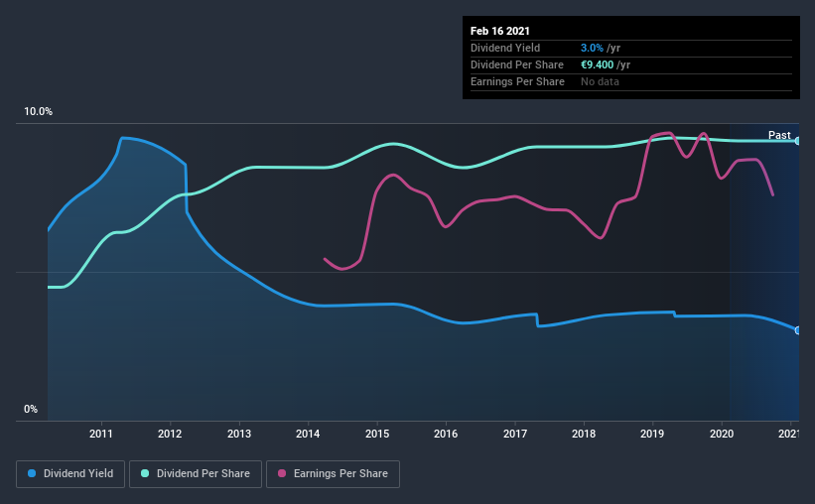Image resolution: width=815 pixels, height=504 pixels.
Task: Select the teal dividend per share endpoint marker
Action: 797,141
